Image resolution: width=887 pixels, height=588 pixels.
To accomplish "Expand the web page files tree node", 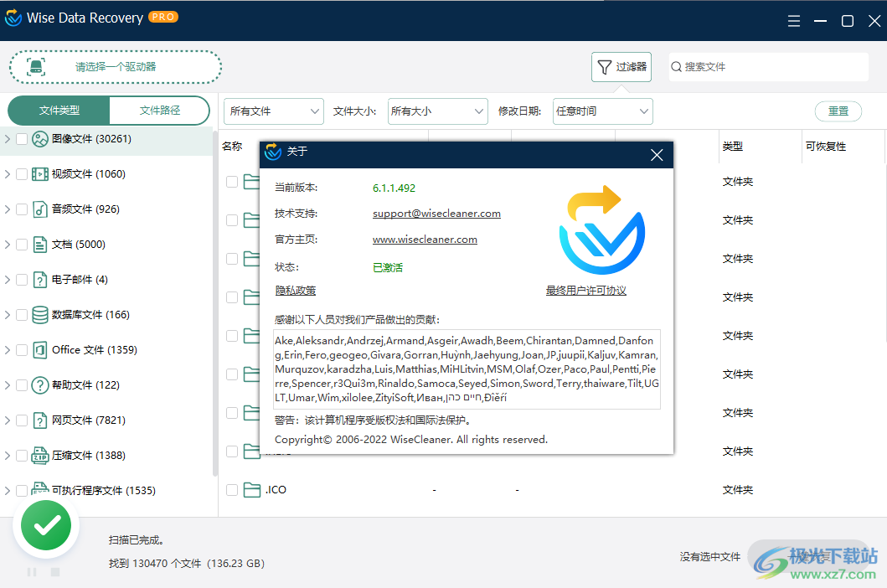I will pyautogui.click(x=7, y=420).
